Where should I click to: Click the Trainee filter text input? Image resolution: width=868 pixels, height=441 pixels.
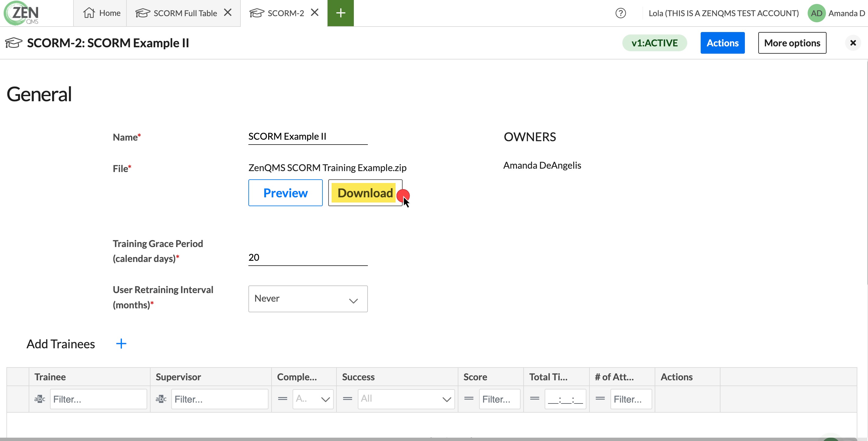click(98, 399)
